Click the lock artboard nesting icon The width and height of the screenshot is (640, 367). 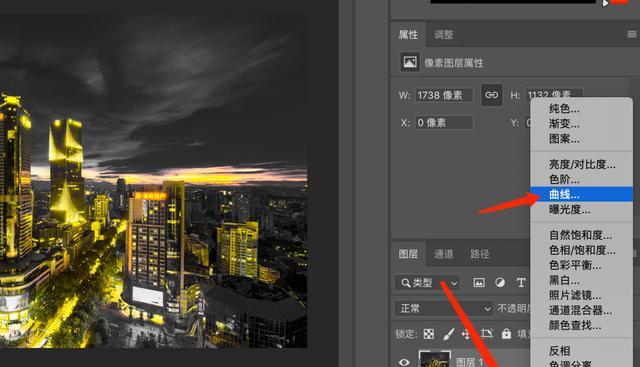point(487,334)
